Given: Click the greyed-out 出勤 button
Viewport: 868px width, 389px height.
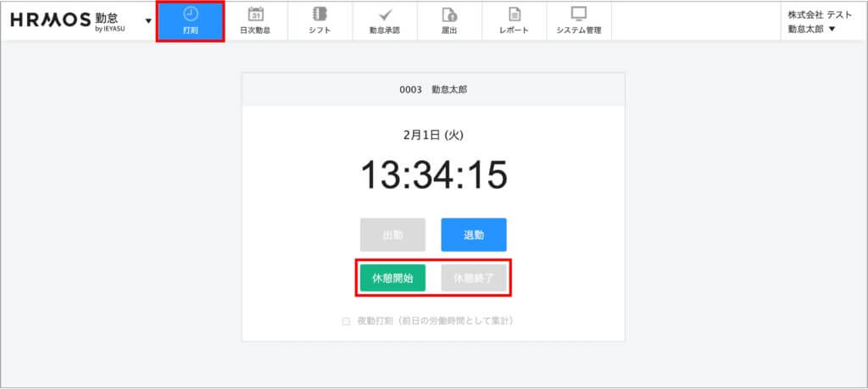Looking at the screenshot, I should click(392, 235).
